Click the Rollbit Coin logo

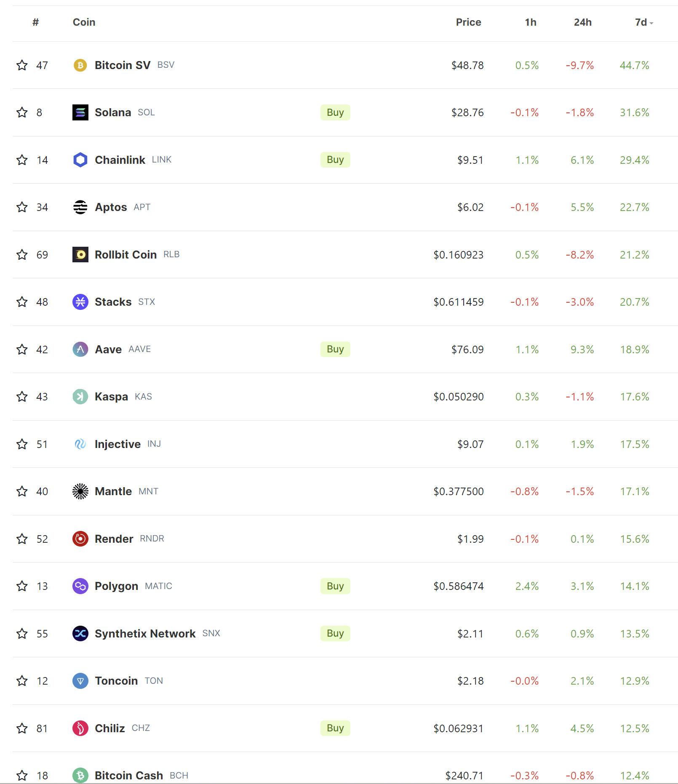(80, 254)
